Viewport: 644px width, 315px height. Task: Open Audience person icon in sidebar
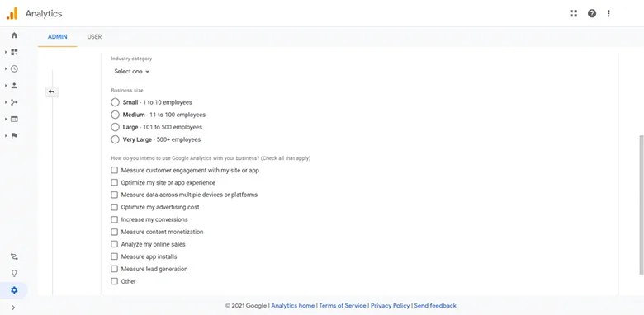pyautogui.click(x=14, y=86)
